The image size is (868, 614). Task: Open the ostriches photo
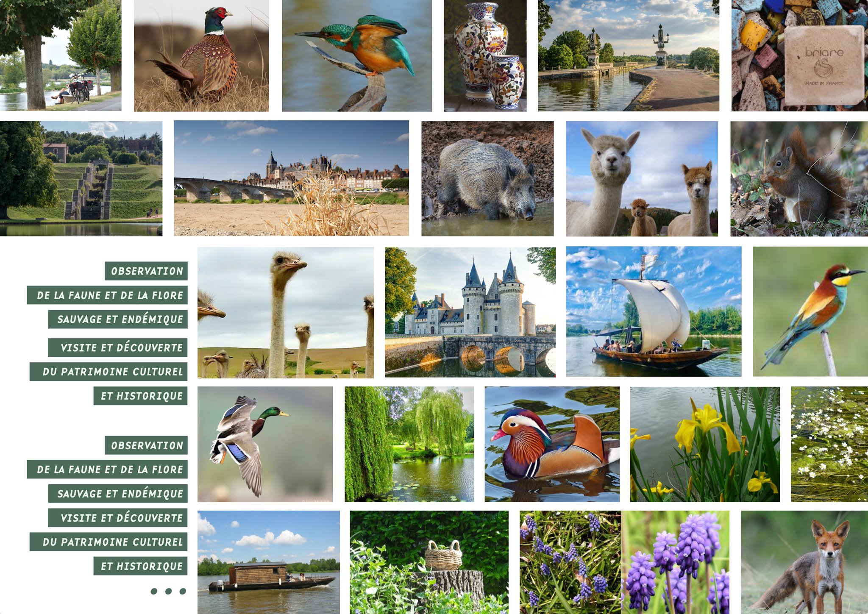[x=285, y=312]
